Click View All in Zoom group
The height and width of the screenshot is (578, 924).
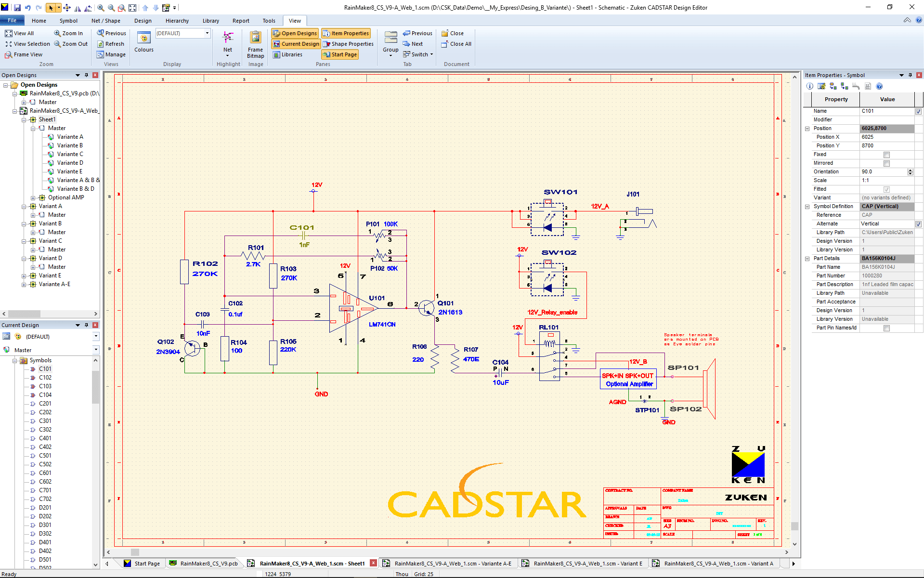pyautogui.click(x=19, y=33)
